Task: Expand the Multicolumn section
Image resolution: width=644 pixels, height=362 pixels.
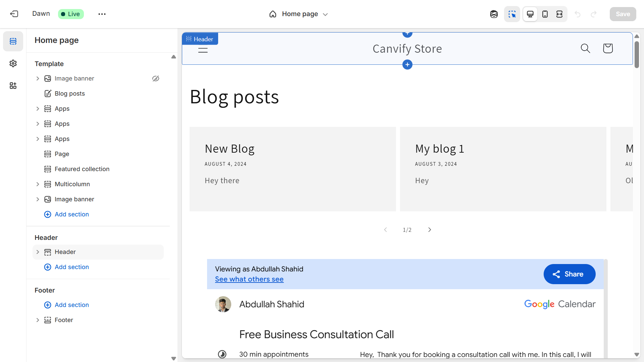Action: click(x=38, y=184)
